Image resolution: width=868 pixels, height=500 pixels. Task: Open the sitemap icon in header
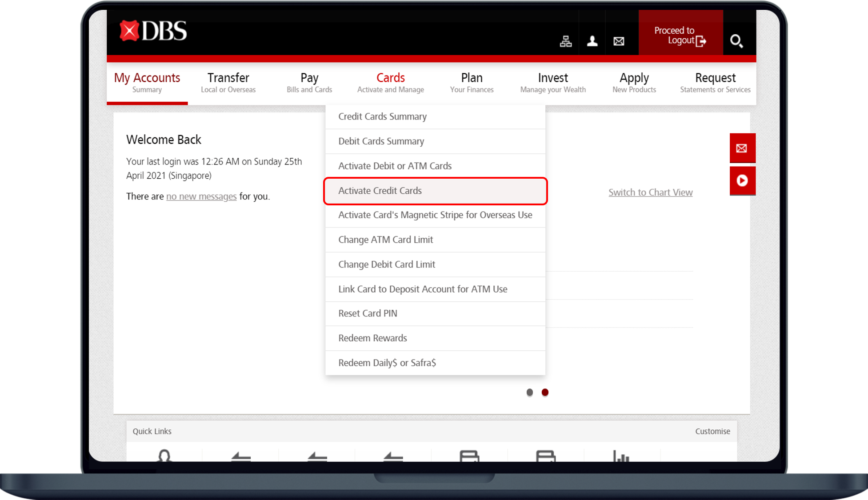565,41
